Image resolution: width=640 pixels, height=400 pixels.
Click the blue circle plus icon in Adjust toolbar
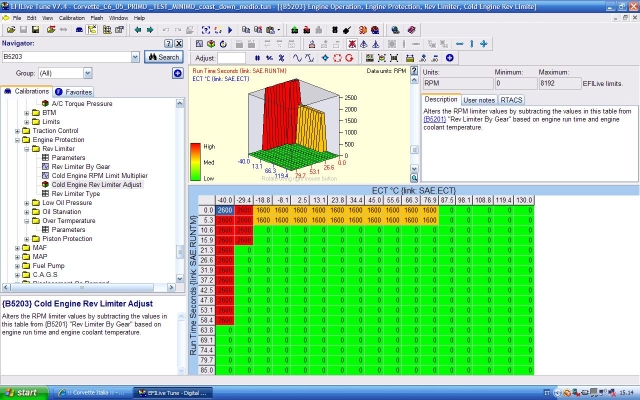tap(450, 58)
